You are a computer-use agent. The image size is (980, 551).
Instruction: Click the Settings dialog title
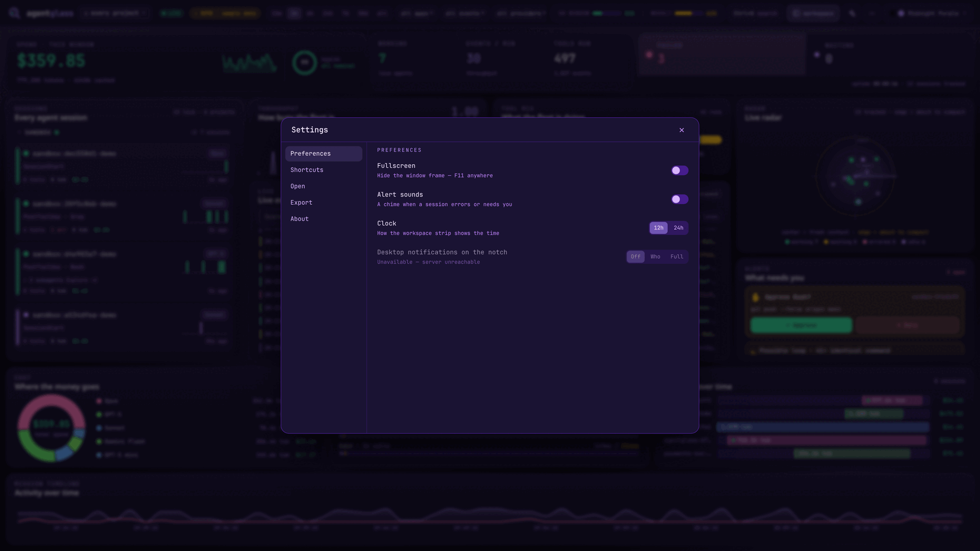310,130
